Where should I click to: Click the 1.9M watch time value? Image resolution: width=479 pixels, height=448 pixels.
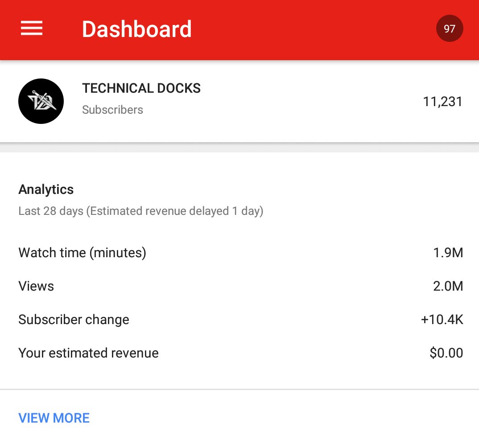pyautogui.click(x=448, y=253)
